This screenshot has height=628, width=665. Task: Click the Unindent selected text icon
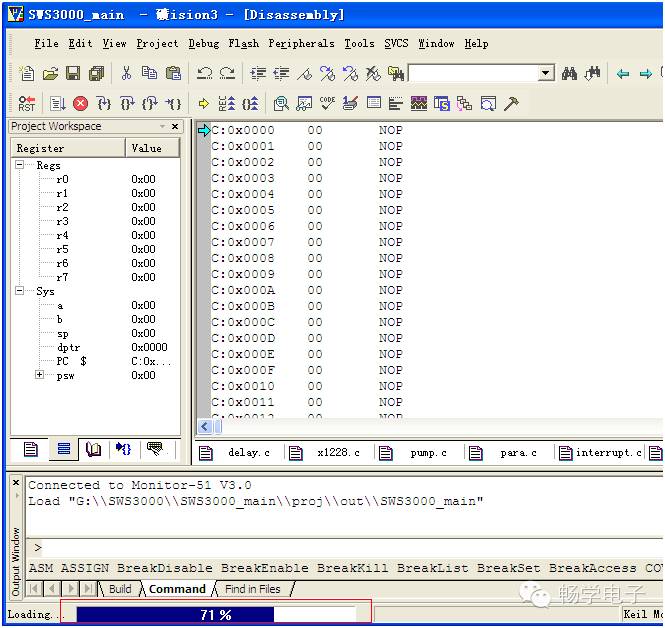(281, 74)
